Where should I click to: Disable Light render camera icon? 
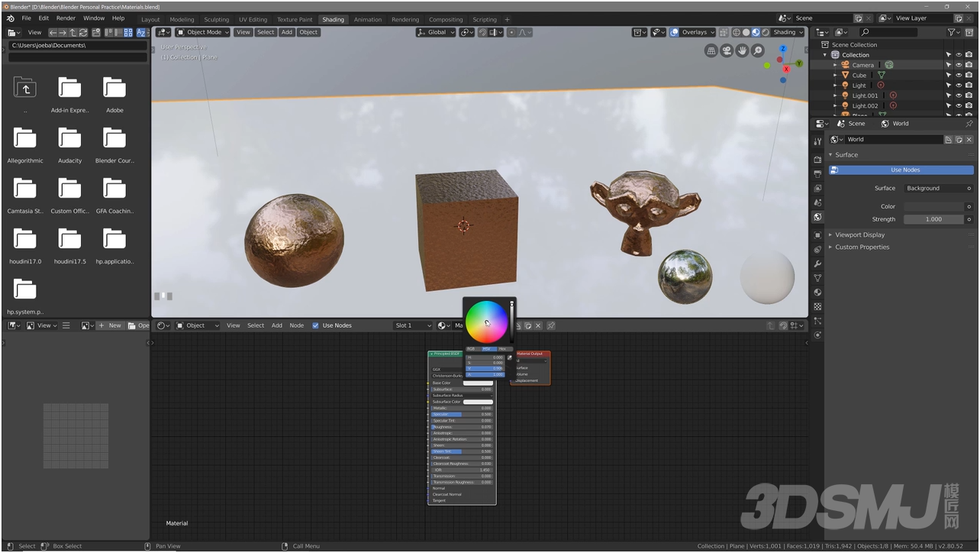(969, 86)
